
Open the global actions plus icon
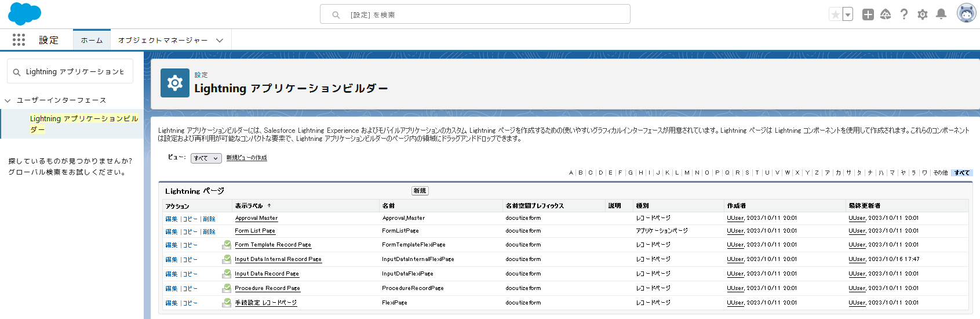click(868, 14)
